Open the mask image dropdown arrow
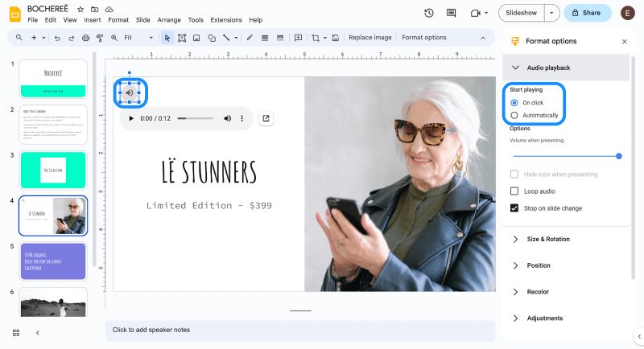644x349 pixels. 325,38
